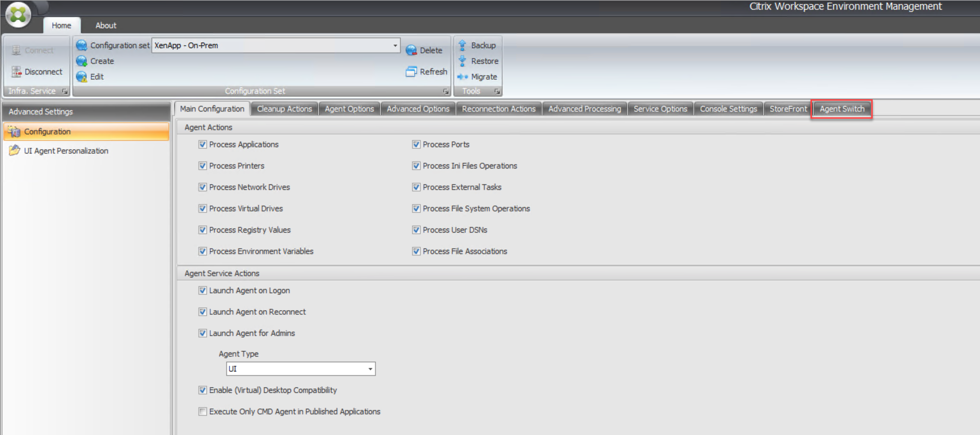
Task: Click the Refresh icon
Action: 411,72
